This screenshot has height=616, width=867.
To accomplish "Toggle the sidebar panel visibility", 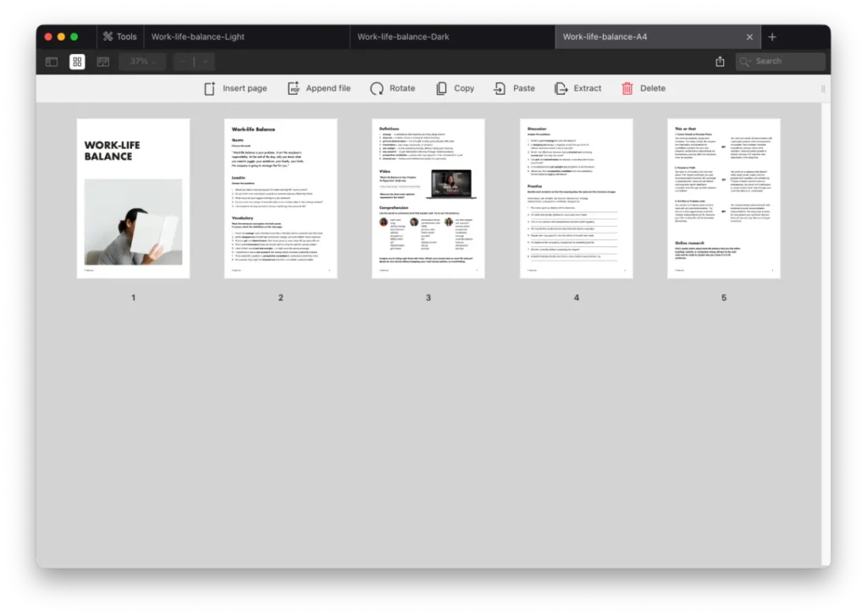I will coord(52,62).
